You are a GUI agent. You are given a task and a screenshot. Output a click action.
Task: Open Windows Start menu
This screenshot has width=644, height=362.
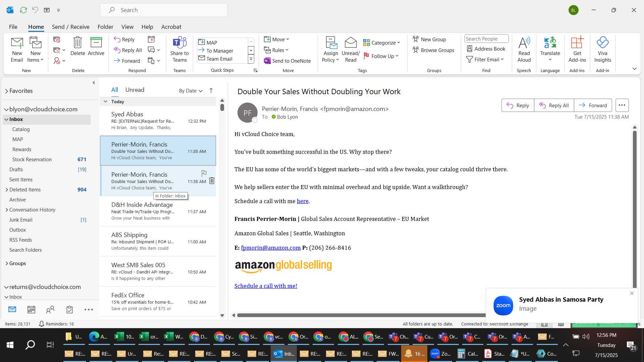click(x=10, y=345)
